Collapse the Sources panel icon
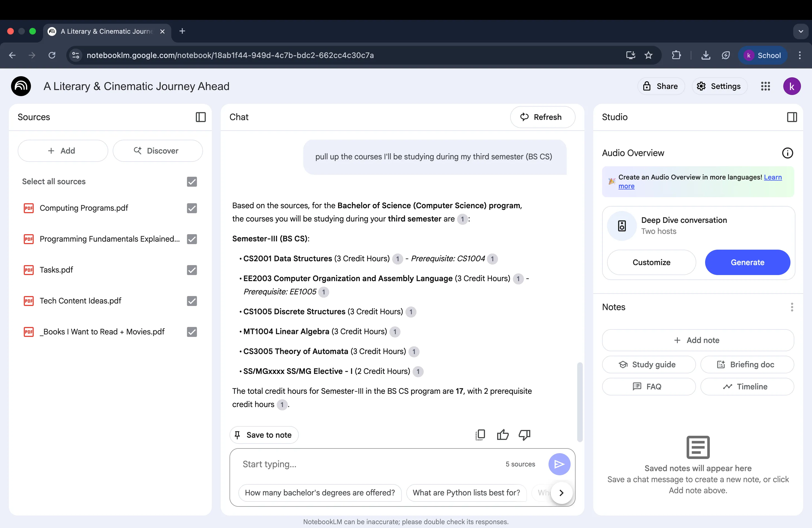812x528 pixels. click(x=201, y=117)
